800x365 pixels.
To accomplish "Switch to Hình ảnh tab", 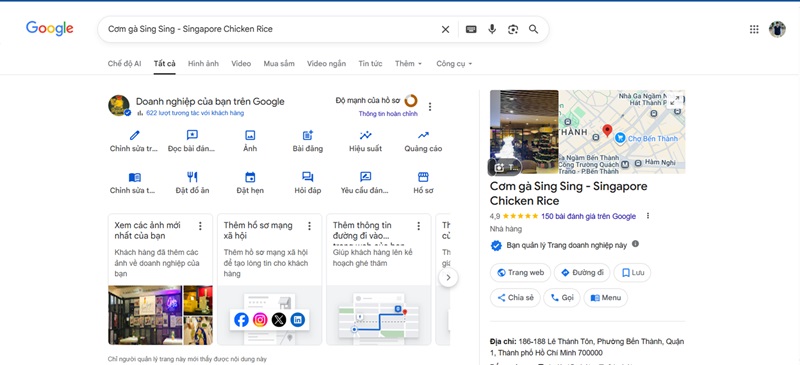I will 203,64.
